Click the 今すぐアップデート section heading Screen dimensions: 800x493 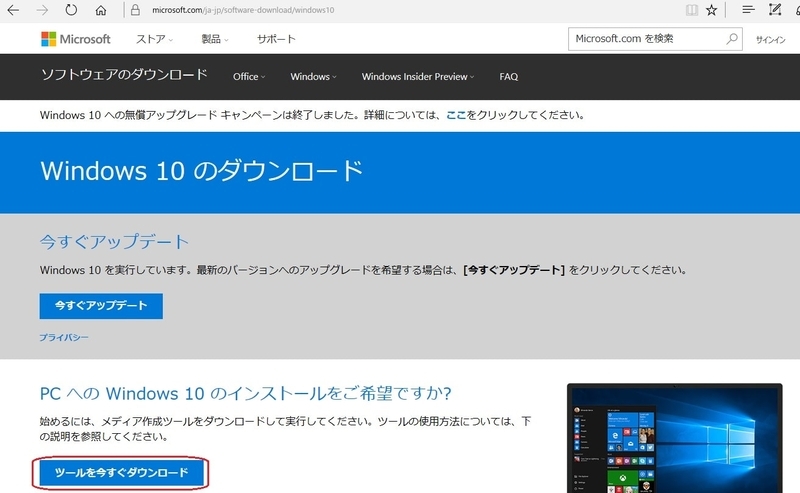click(114, 241)
